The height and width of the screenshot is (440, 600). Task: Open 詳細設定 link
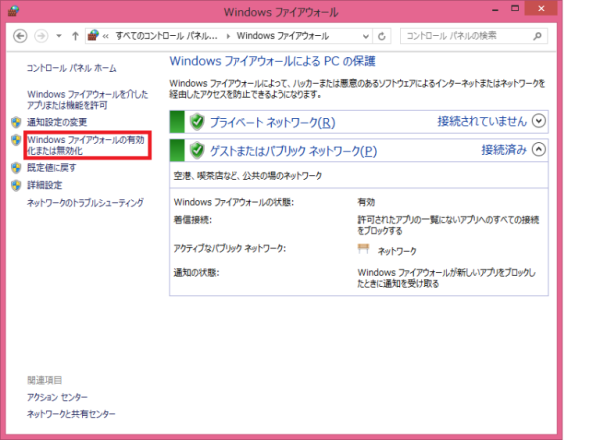pyautogui.click(x=44, y=185)
